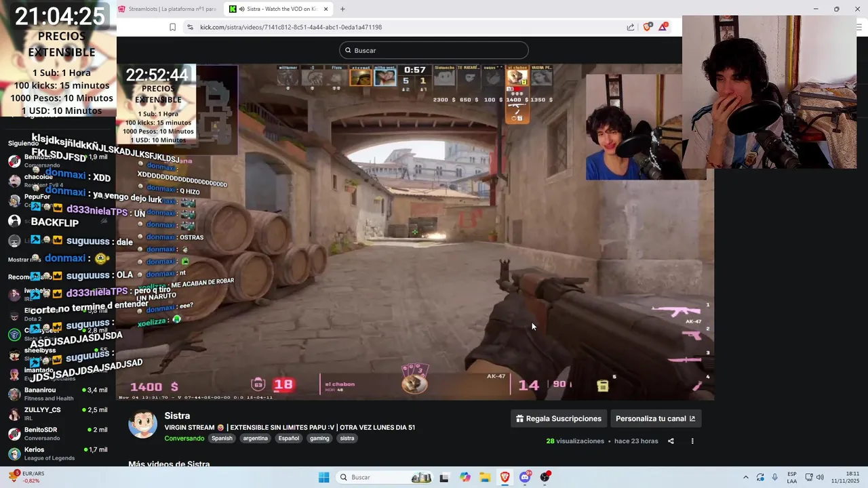Image resolution: width=868 pixels, height=488 pixels.
Task: Select the Sistra Watch the VOD tab
Action: pos(279,9)
